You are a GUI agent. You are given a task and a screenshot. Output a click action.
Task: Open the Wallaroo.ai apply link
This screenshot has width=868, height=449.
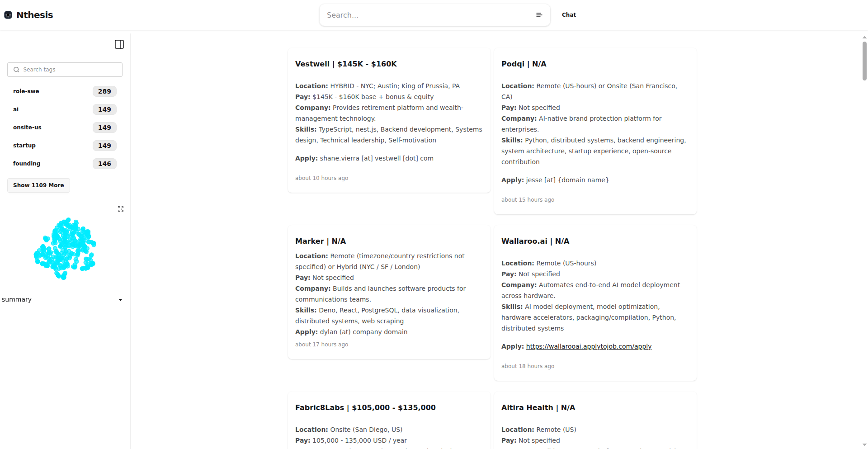pyautogui.click(x=589, y=346)
